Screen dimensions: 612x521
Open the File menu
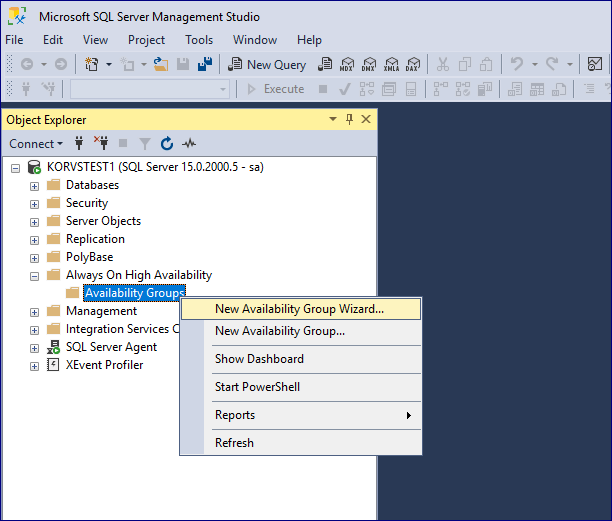point(14,40)
